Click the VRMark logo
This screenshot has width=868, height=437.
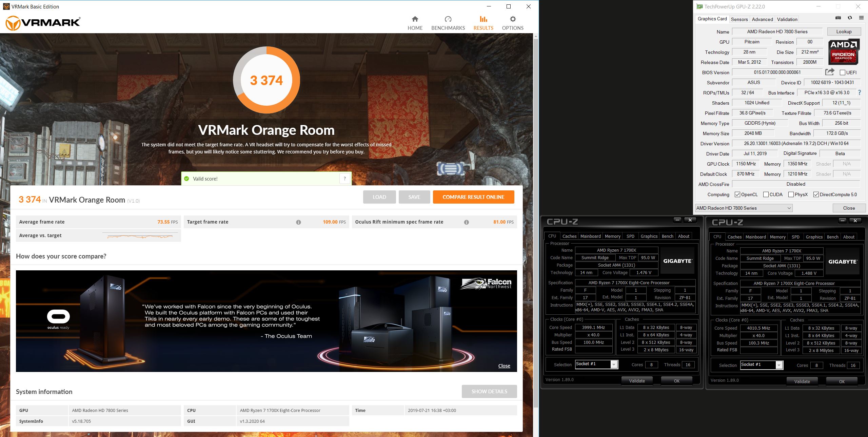pos(43,23)
